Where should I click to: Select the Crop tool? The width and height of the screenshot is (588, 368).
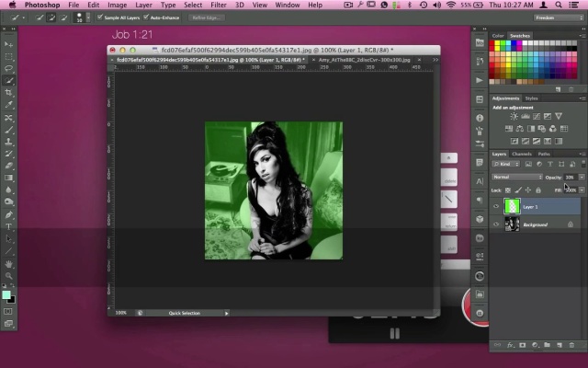pos(9,93)
